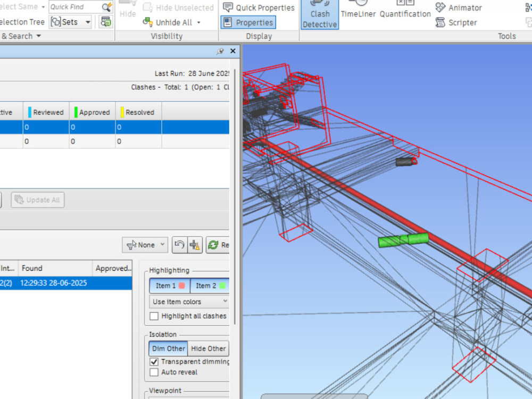Expand the Sets dropdown

click(88, 22)
